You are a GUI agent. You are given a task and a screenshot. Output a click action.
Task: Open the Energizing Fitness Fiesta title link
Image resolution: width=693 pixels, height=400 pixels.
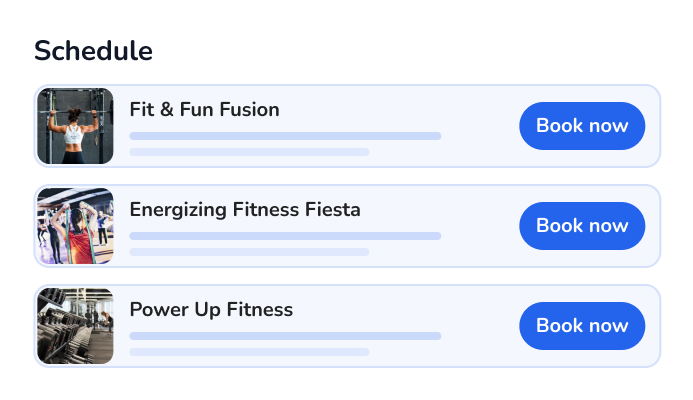[x=245, y=210]
